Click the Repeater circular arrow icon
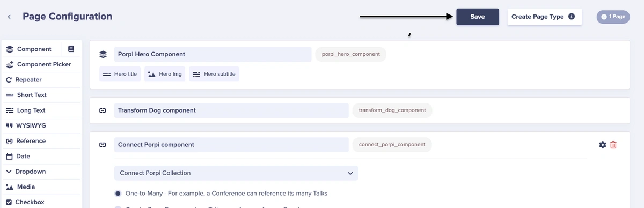 tap(9, 80)
